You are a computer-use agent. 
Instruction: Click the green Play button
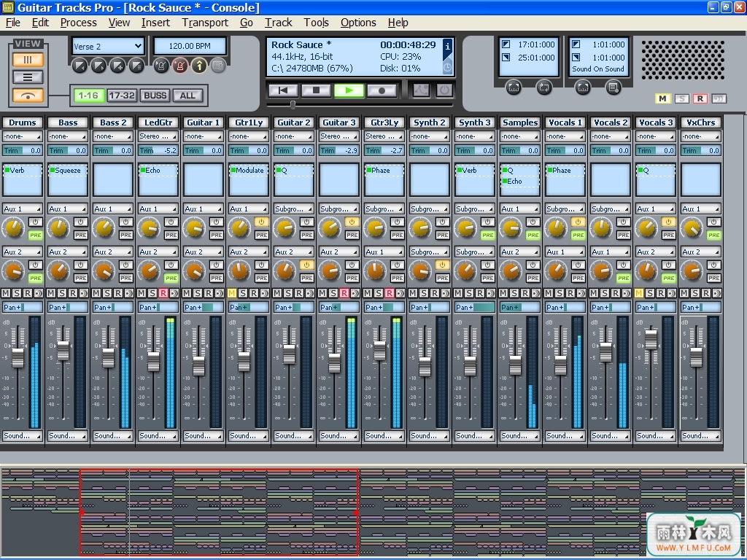349,90
